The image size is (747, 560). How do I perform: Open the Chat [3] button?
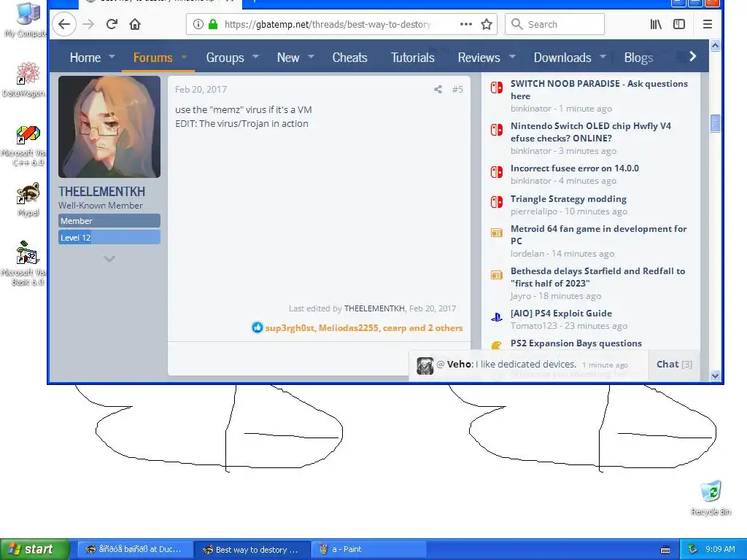click(674, 365)
